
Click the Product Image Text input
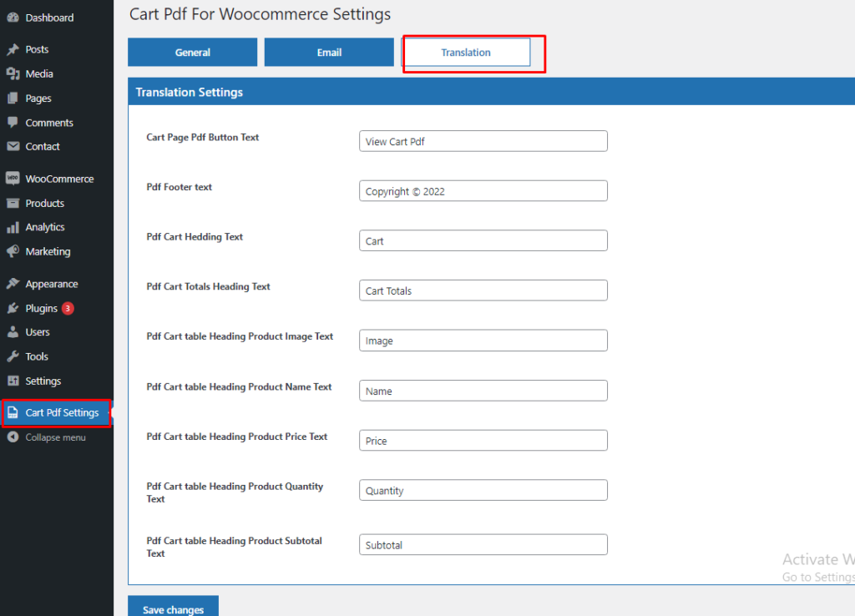point(483,341)
